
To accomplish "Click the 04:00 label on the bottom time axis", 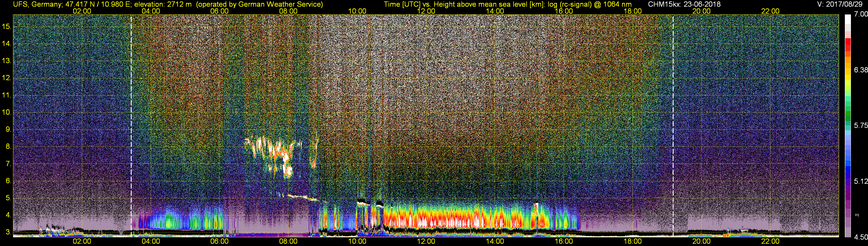I will (151, 241).
